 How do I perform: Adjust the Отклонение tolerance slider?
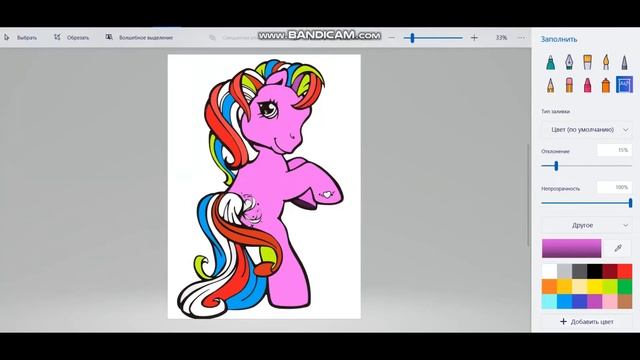coord(587,166)
